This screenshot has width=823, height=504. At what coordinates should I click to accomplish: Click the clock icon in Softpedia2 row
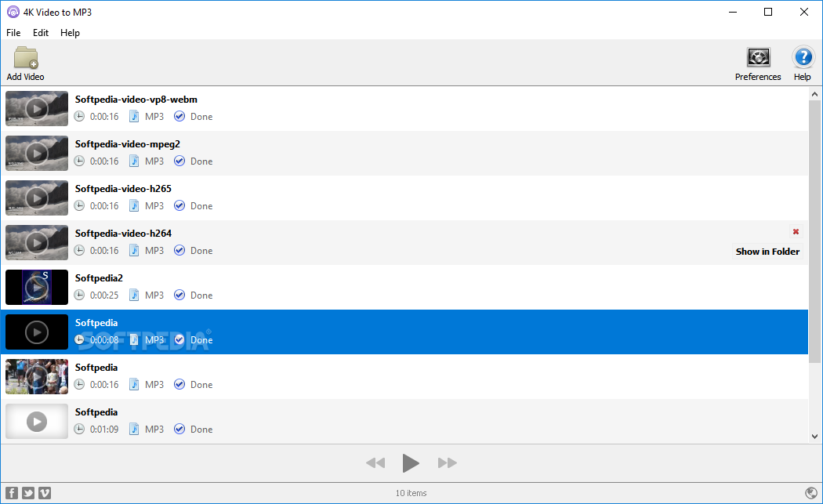point(79,295)
